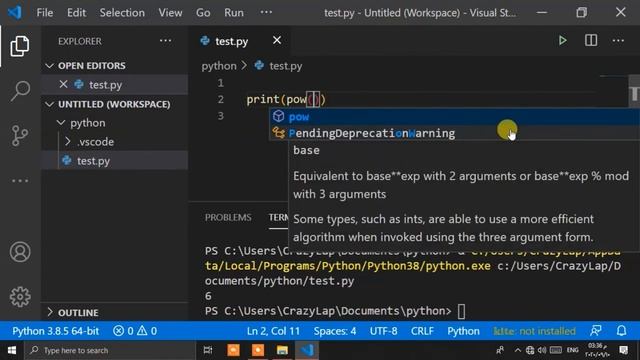Open notifications bell in status bar
This screenshot has width=640, height=360.
[x=621, y=331]
